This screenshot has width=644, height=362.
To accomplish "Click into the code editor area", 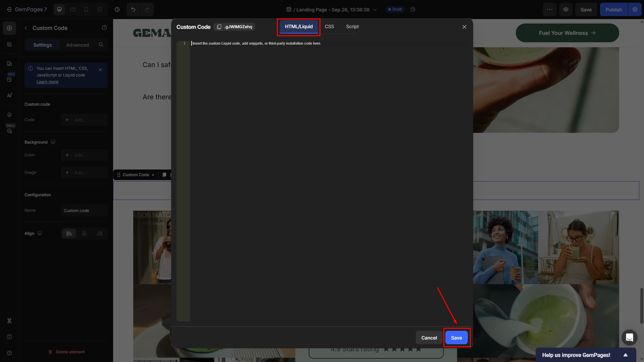I will (x=329, y=181).
